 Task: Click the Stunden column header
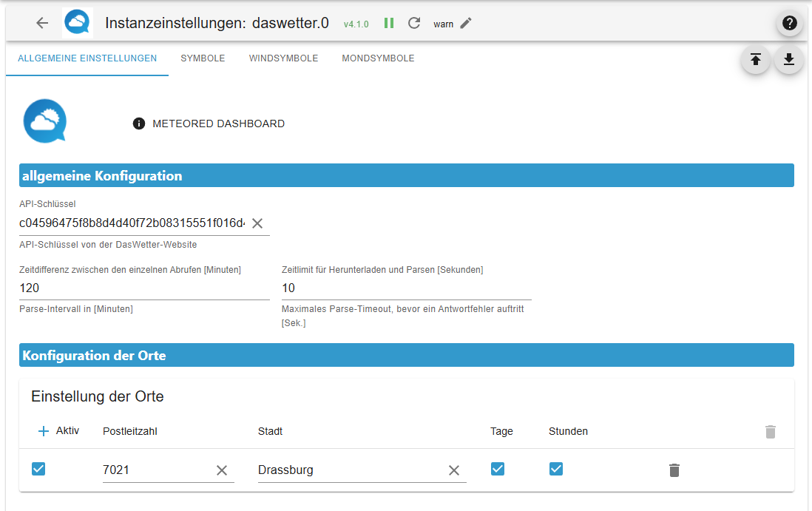(x=568, y=431)
